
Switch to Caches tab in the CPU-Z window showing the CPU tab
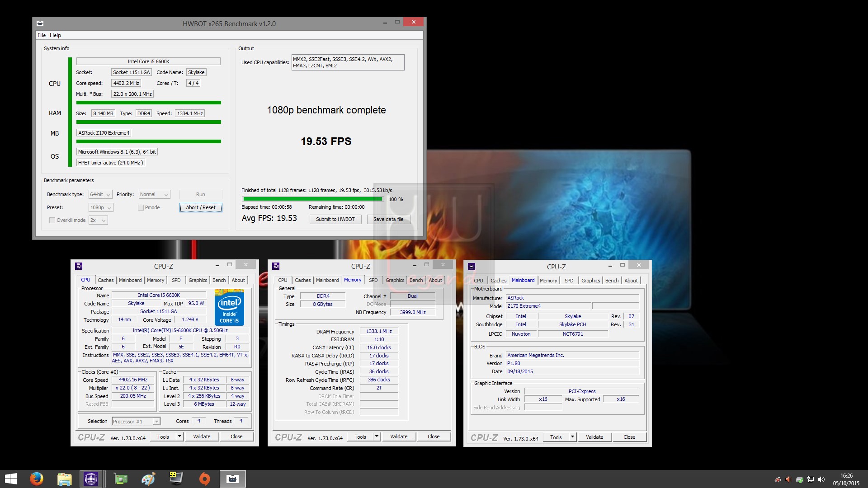106,280
